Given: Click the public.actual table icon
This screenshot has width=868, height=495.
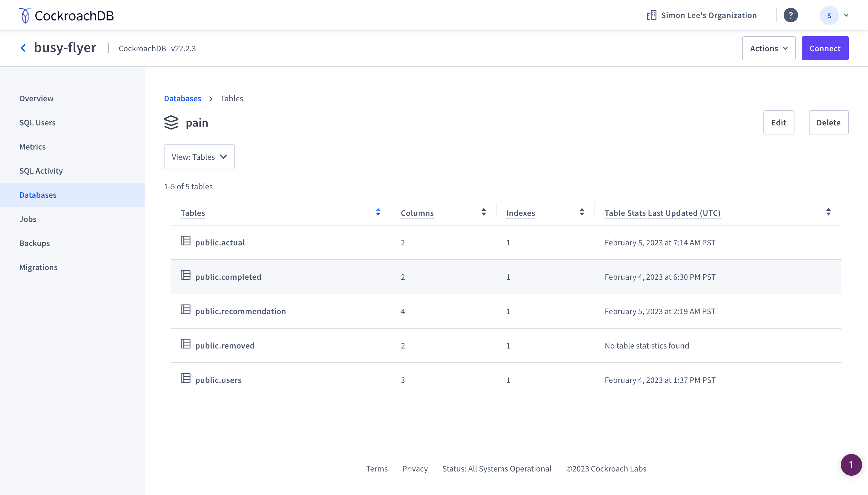Looking at the screenshot, I should click(186, 241).
